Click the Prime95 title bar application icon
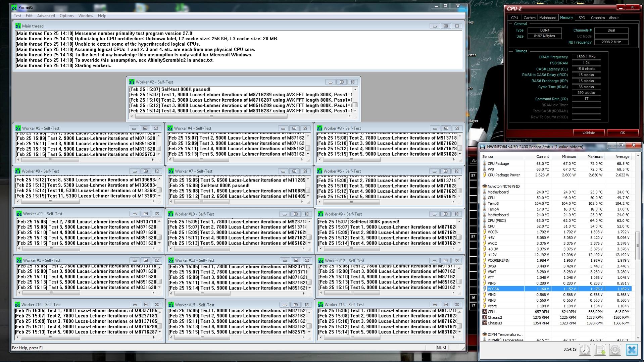644x362 pixels. click(x=14, y=7)
